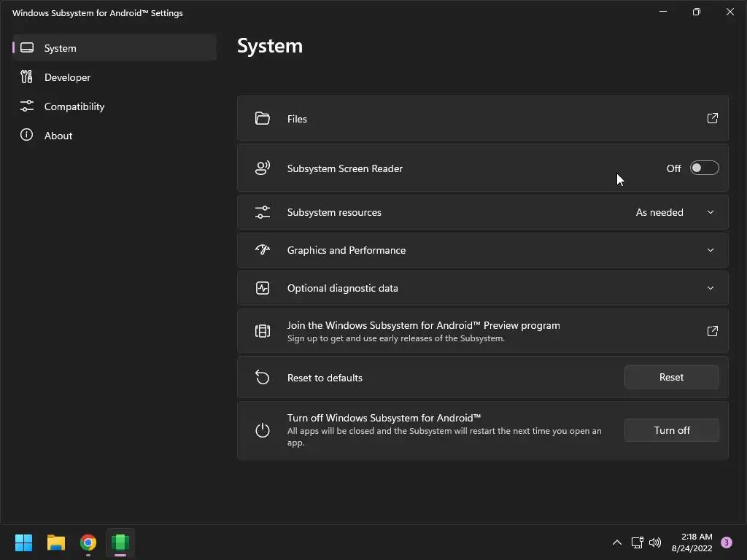This screenshot has width=747, height=560.
Task: Click the Files folder icon
Action: click(x=263, y=119)
